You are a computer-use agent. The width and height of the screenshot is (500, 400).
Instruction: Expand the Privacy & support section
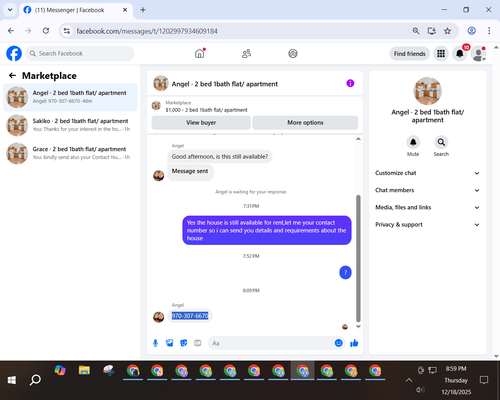click(x=428, y=225)
